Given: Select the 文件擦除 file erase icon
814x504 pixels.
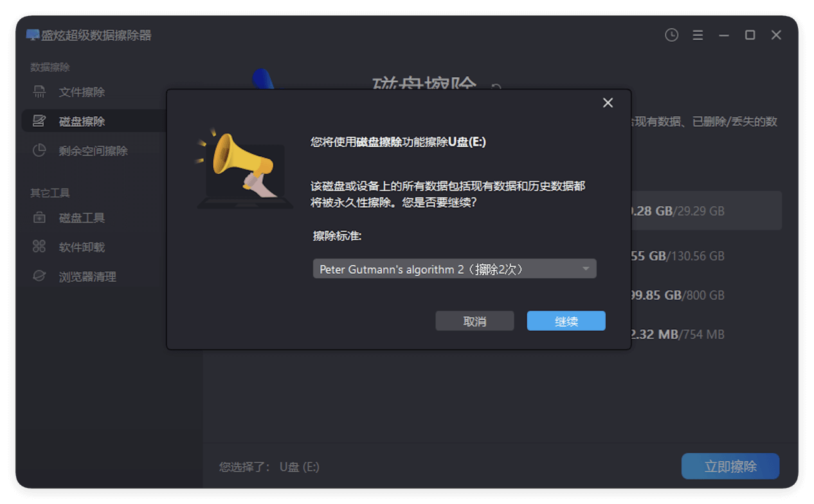Looking at the screenshot, I should [x=39, y=92].
